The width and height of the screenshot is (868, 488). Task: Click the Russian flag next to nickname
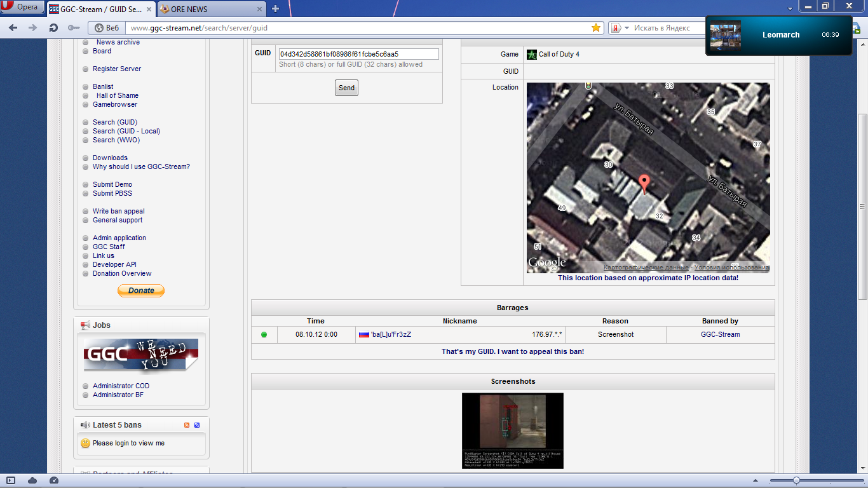[x=364, y=334]
